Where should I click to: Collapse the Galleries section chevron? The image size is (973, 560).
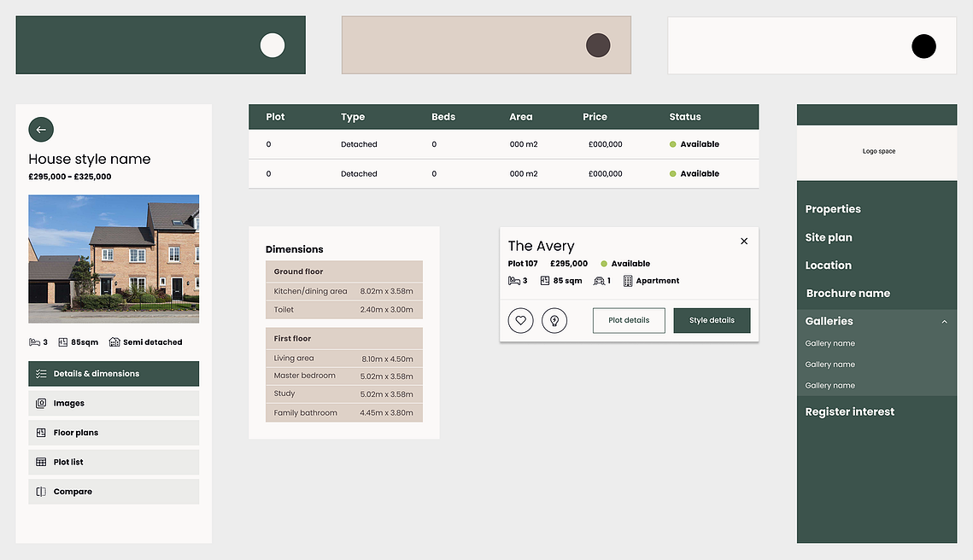945,322
